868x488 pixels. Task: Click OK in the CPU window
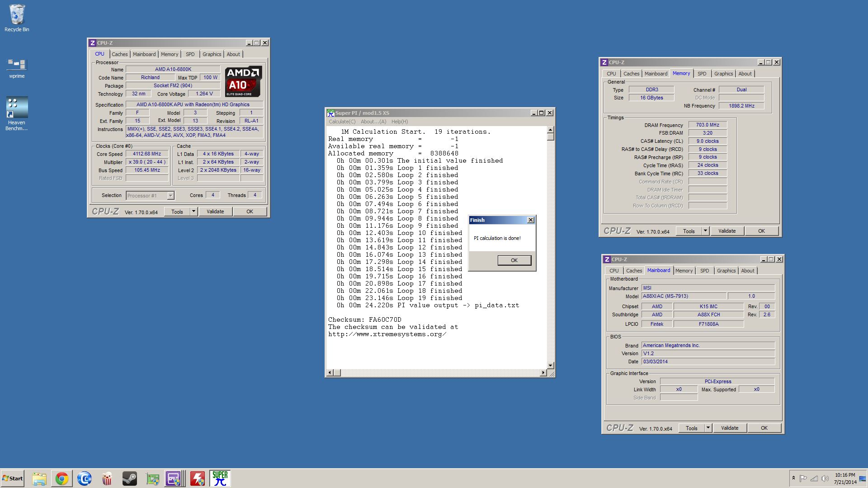250,211
